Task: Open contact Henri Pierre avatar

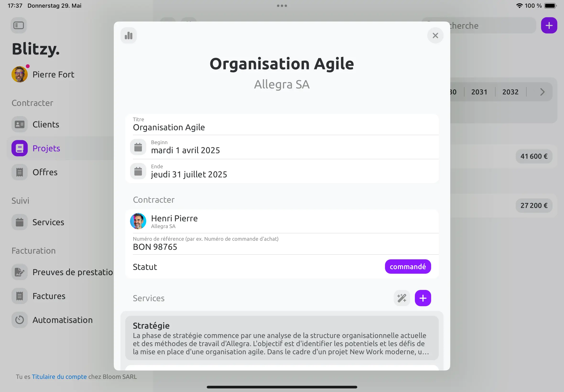Action: click(x=138, y=221)
